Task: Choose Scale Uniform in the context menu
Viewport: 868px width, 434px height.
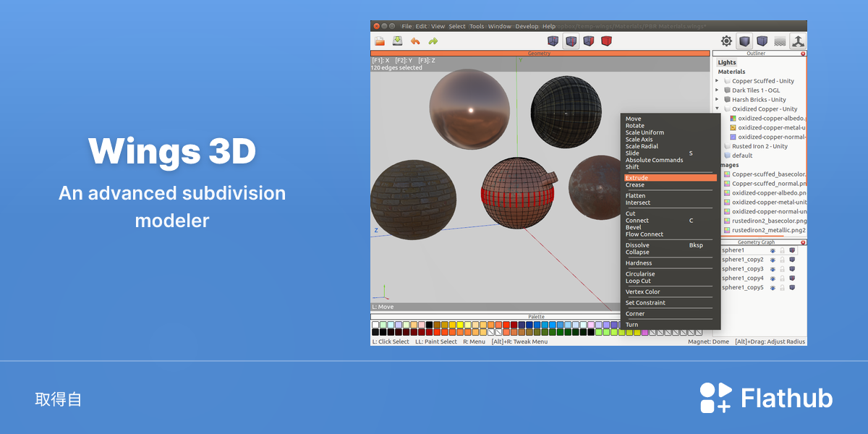Action: click(x=644, y=132)
